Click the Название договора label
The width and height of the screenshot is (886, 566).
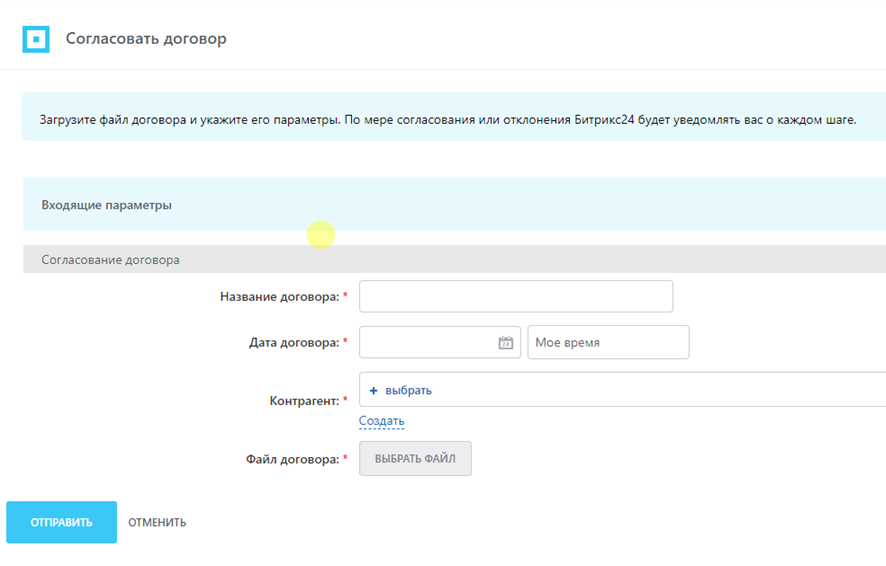(280, 297)
